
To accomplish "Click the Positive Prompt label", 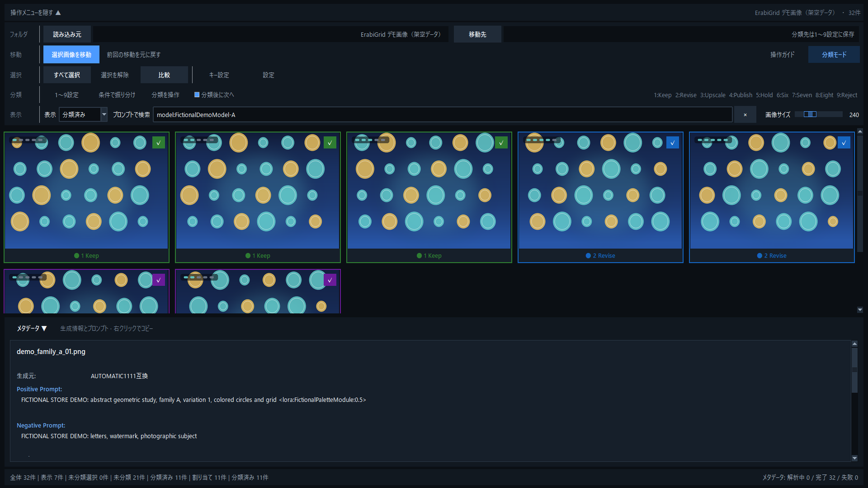I will coord(39,389).
